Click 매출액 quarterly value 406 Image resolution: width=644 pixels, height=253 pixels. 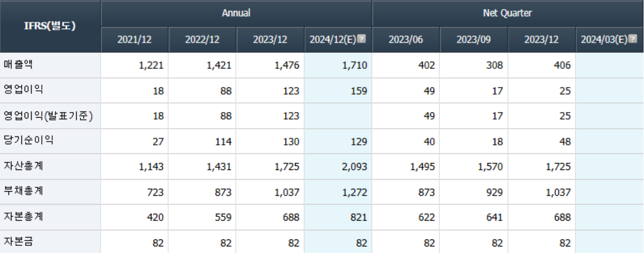563,66
